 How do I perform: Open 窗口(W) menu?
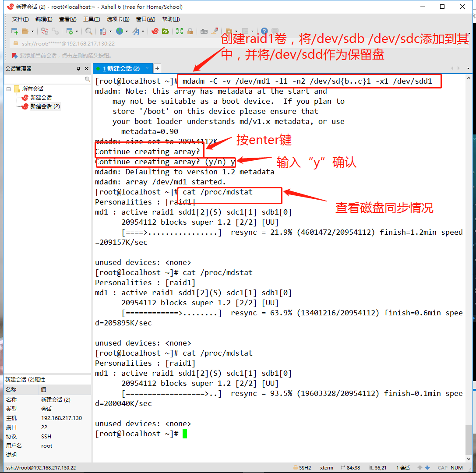(145, 19)
